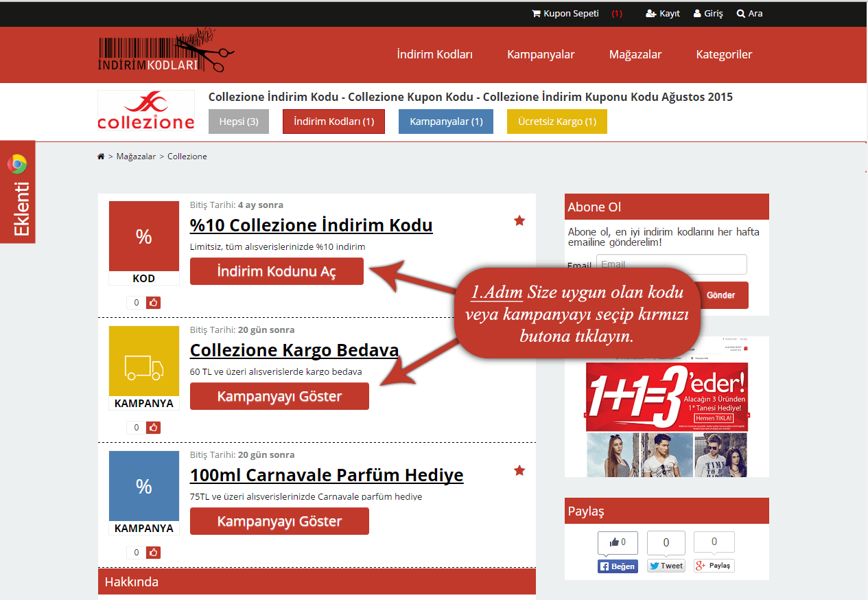Focus the Email subscription field
Image resolution: width=868 pixels, height=600 pixels.
tap(671, 264)
